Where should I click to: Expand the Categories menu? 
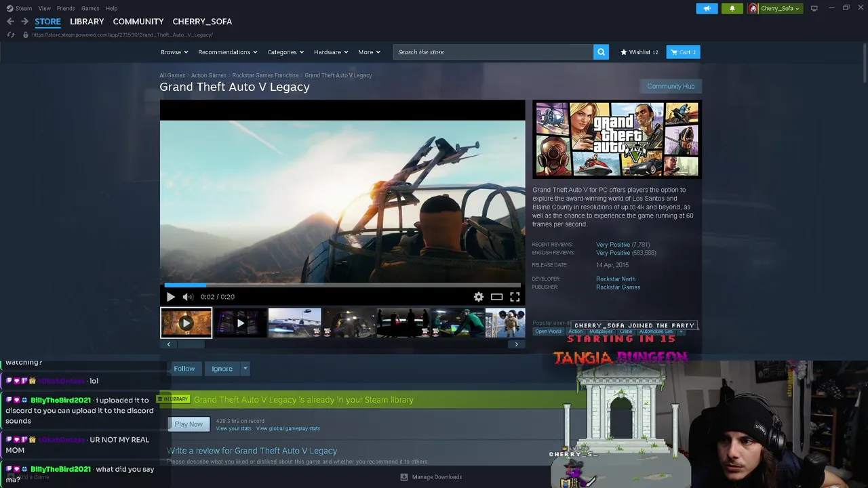(x=285, y=52)
